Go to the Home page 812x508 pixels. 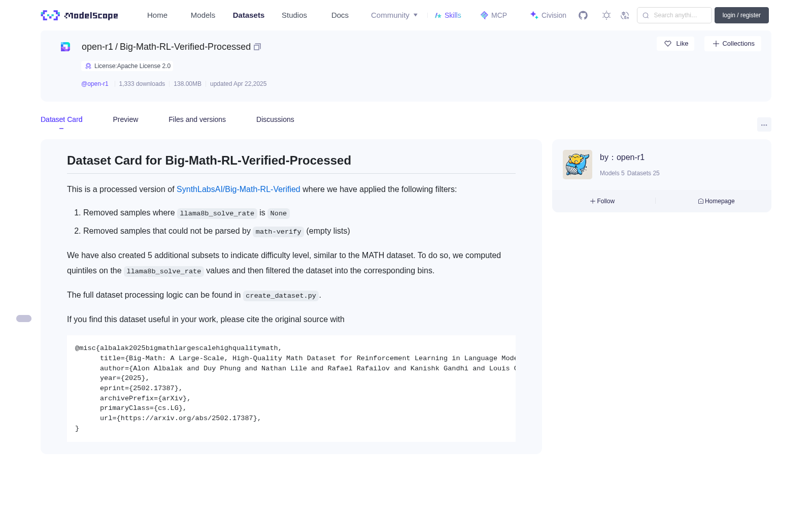[x=157, y=15]
